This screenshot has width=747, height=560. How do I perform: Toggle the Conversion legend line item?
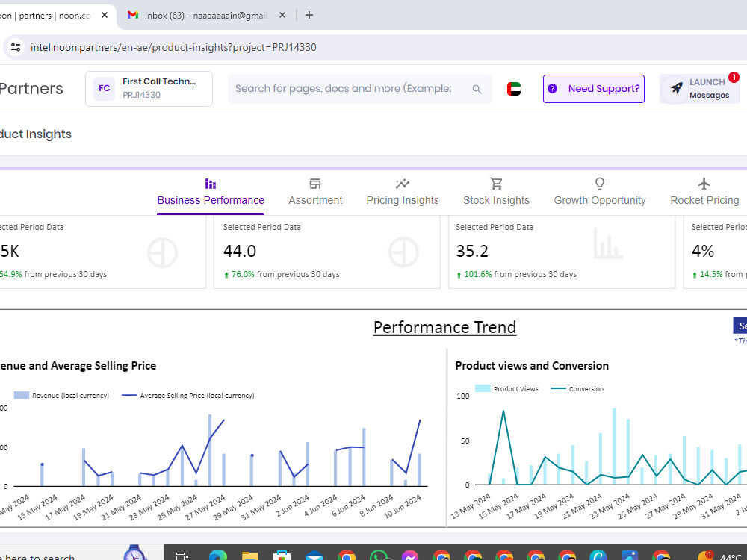(x=577, y=388)
